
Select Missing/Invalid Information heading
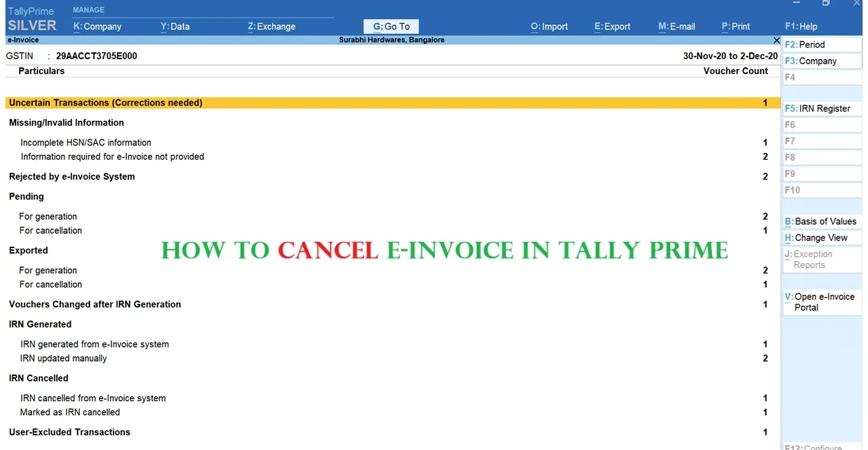[x=67, y=123]
